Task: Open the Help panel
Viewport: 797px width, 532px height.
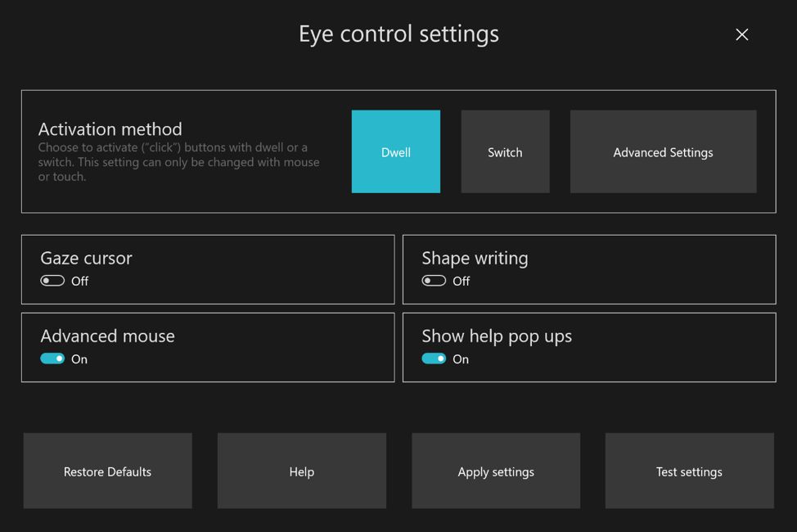Action: [301, 471]
